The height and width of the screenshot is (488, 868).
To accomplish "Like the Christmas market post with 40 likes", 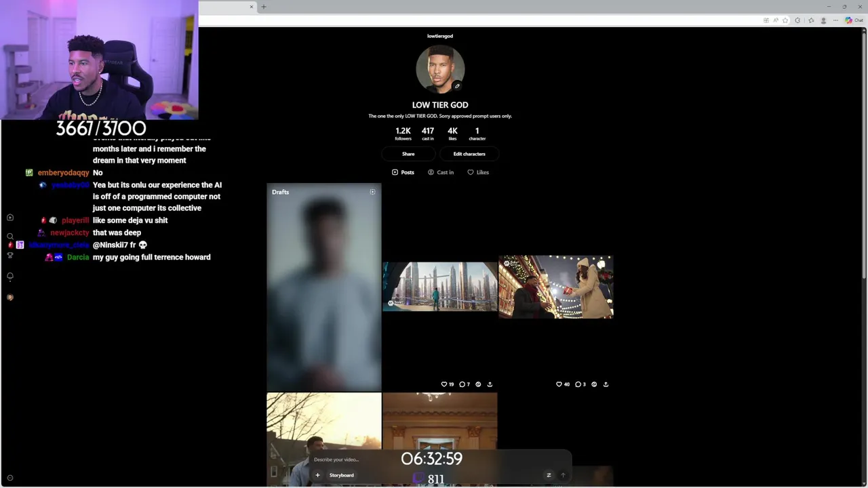I will 563,384.
